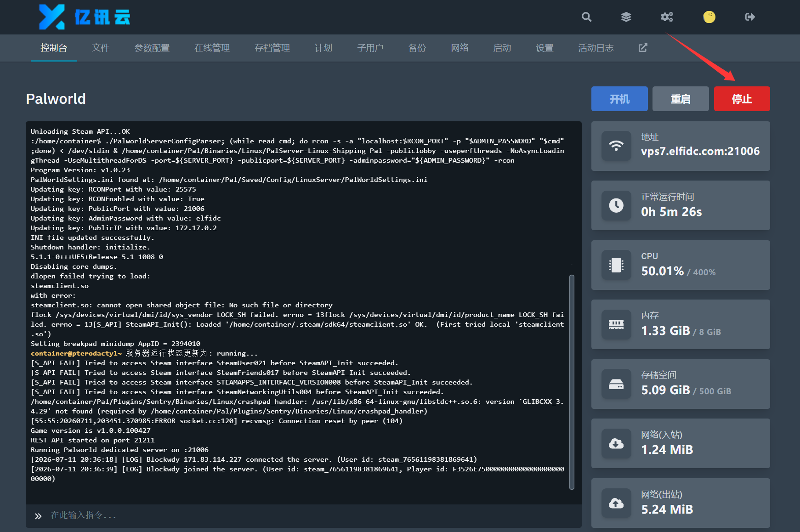Click 'Disabling core dumps.' console line

74,266
